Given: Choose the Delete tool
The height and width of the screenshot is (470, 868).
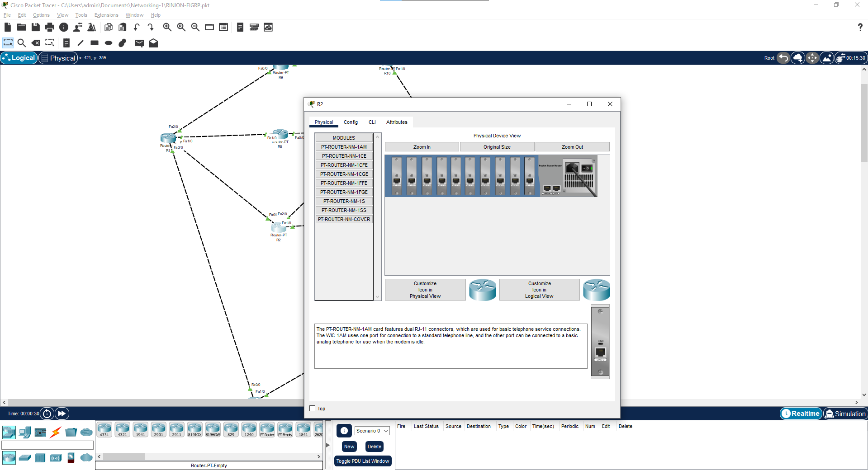Looking at the screenshot, I should pos(36,43).
